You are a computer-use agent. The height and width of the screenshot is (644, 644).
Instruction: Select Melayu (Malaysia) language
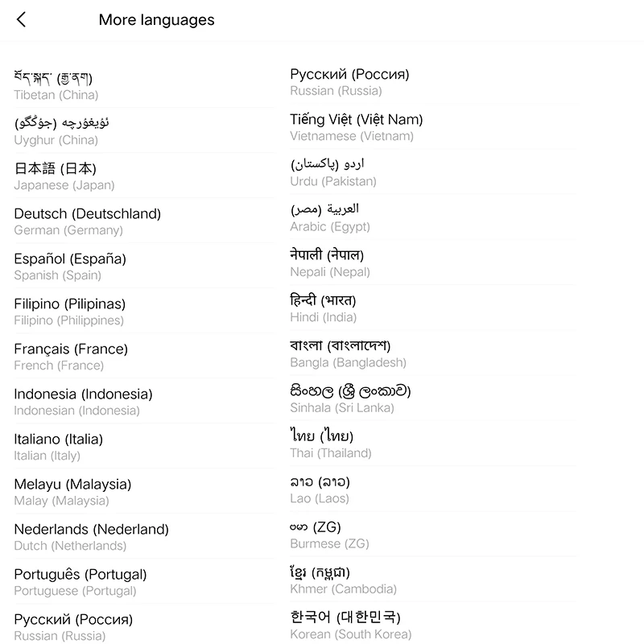coord(144,492)
